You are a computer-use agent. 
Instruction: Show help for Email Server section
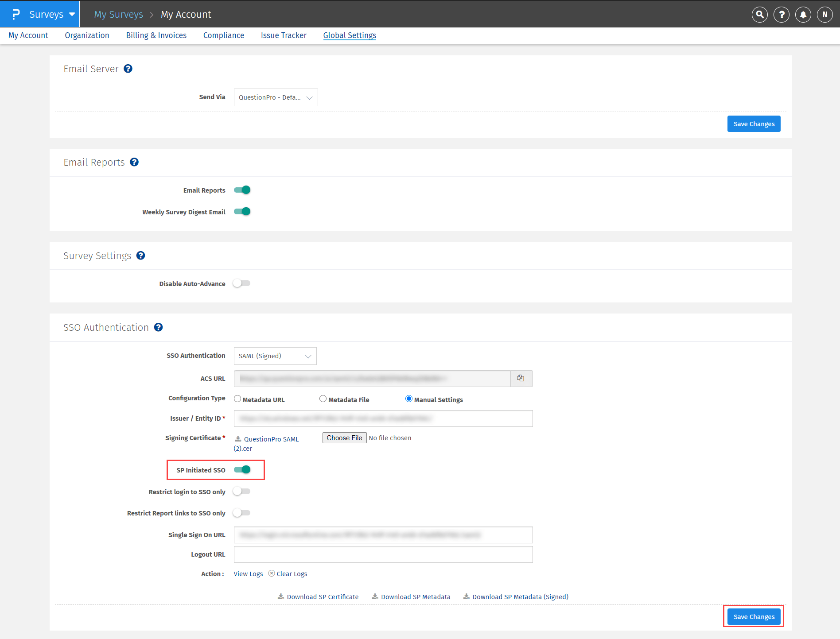click(128, 69)
